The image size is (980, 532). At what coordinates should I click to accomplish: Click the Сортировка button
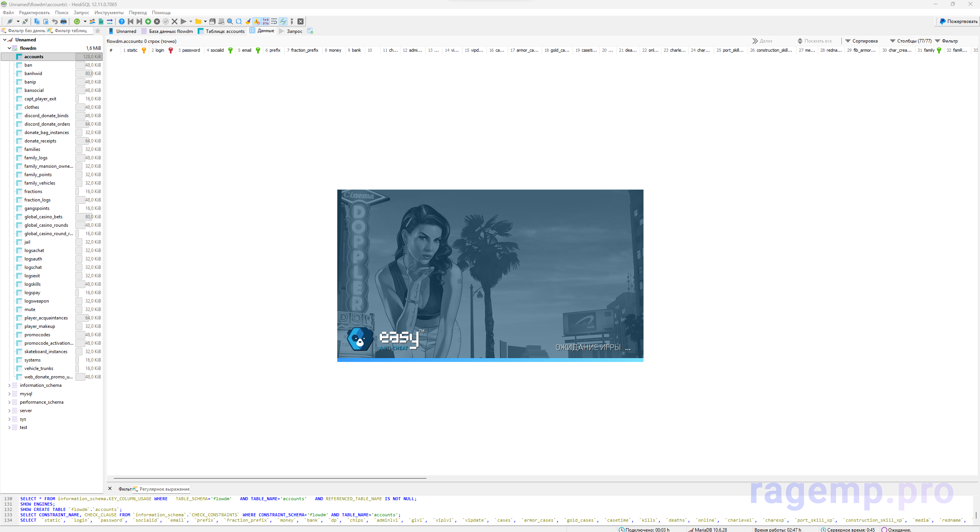click(x=861, y=41)
